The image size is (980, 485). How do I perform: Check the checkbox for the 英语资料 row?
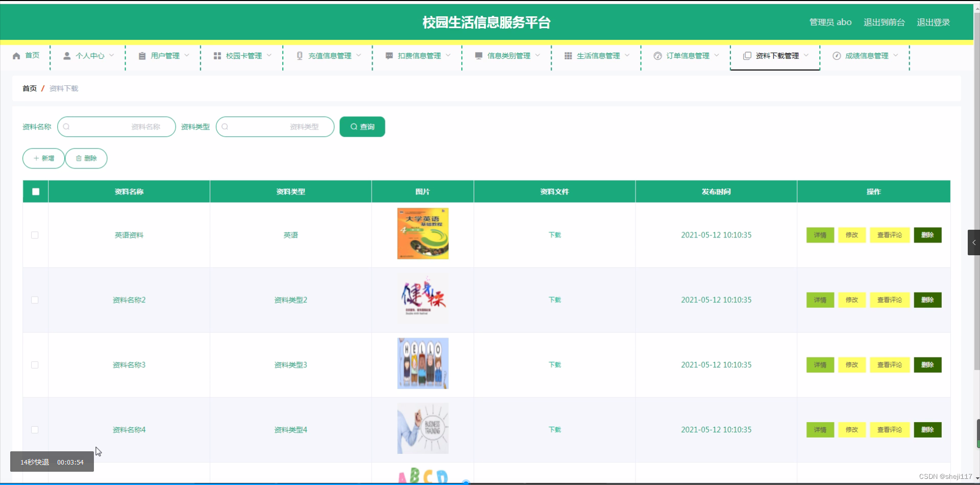[35, 235]
